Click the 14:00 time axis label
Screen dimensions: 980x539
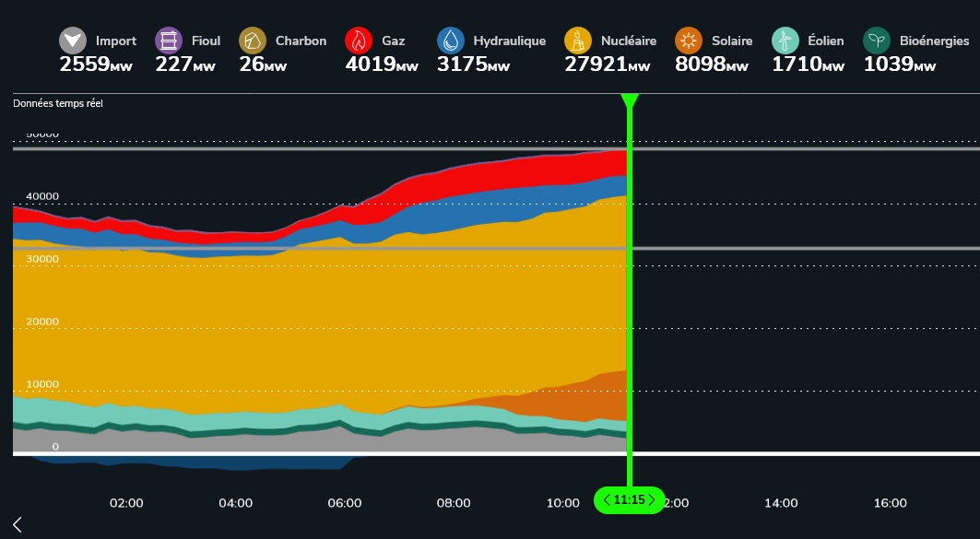tap(781, 503)
